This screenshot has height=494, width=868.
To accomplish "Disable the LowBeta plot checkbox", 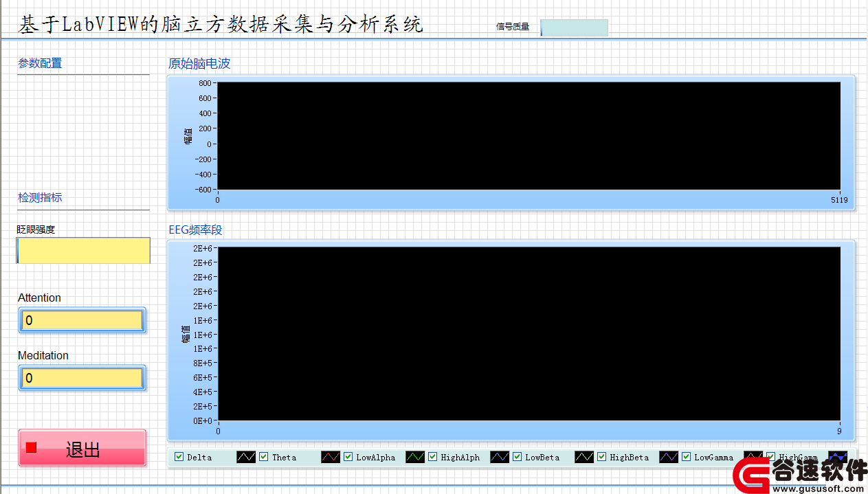I will 518,457.
